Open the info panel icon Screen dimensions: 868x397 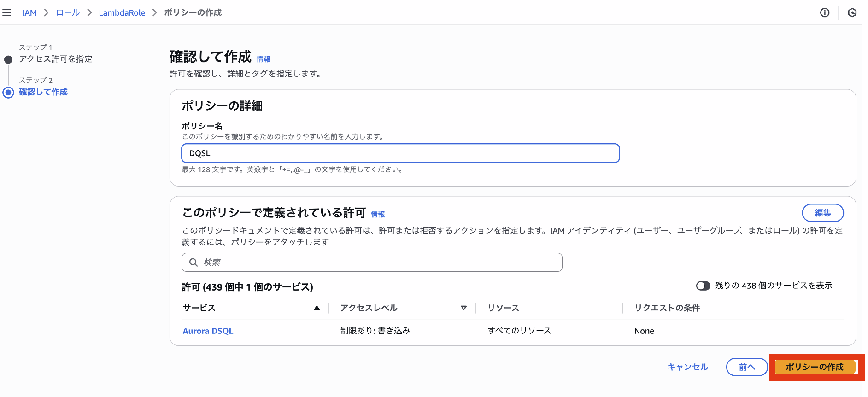(825, 13)
